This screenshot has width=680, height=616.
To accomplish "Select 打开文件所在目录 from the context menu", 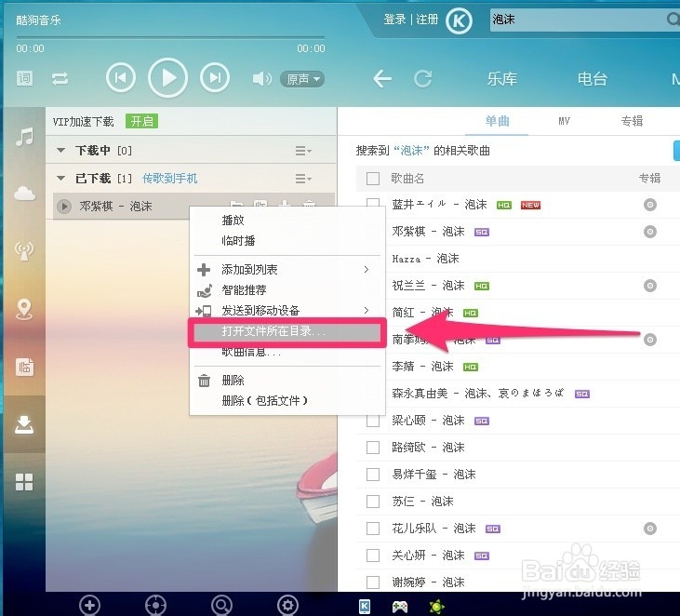I will (x=287, y=332).
